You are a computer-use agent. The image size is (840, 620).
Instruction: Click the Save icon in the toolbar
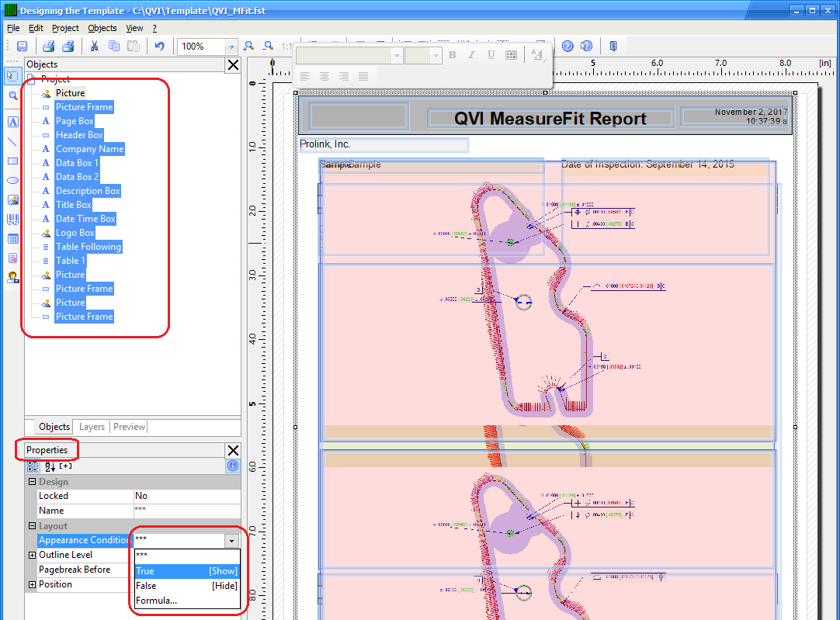pyautogui.click(x=22, y=47)
